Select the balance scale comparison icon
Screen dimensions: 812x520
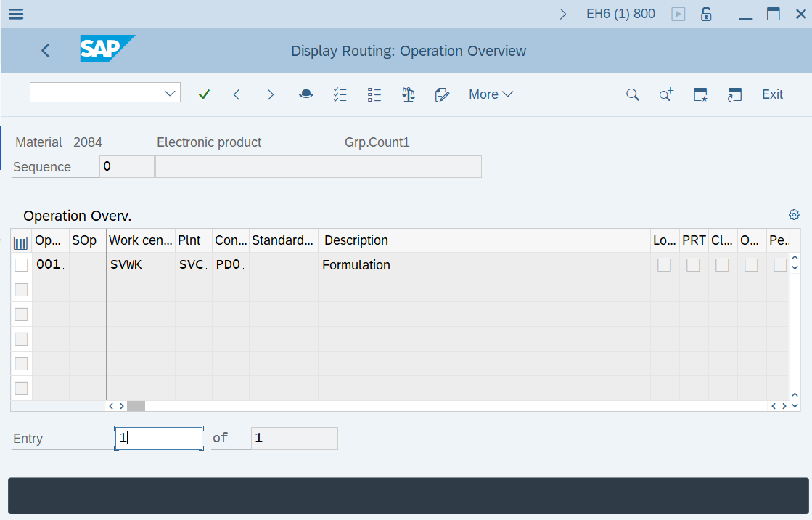click(x=408, y=94)
